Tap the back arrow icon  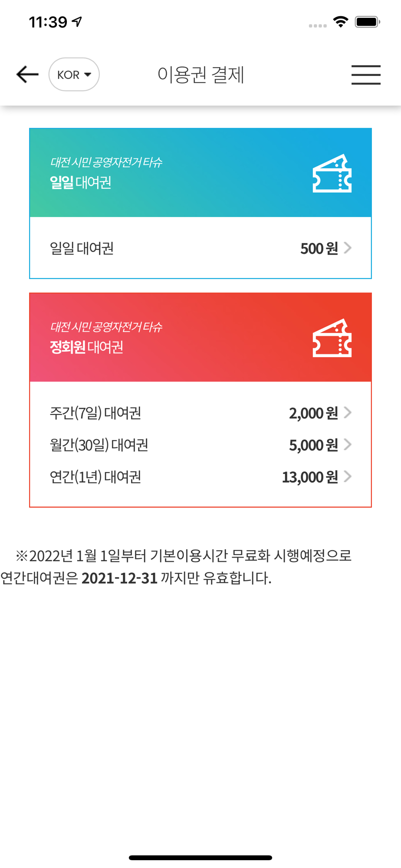point(27,75)
